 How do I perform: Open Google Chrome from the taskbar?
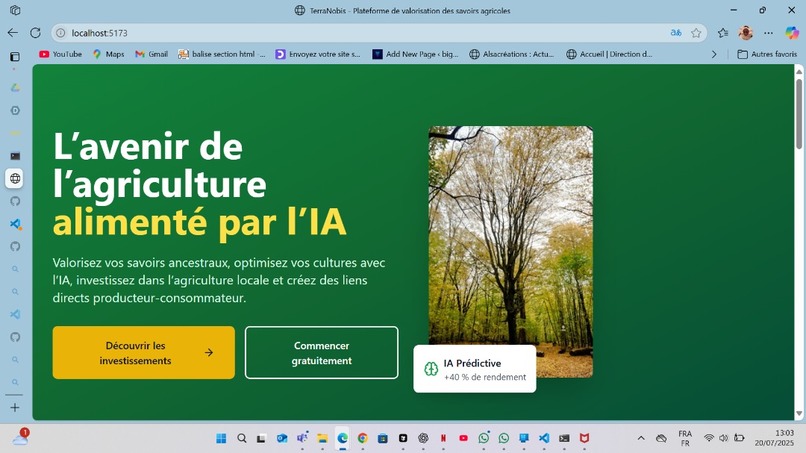[x=362, y=438]
